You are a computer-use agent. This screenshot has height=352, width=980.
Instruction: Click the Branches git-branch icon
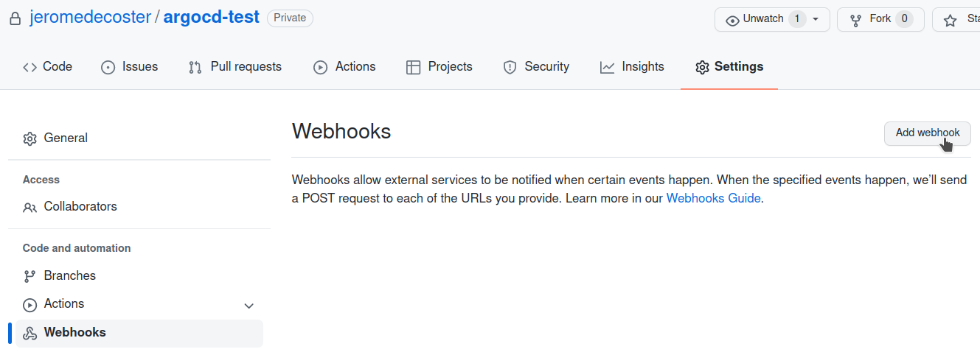(x=29, y=276)
